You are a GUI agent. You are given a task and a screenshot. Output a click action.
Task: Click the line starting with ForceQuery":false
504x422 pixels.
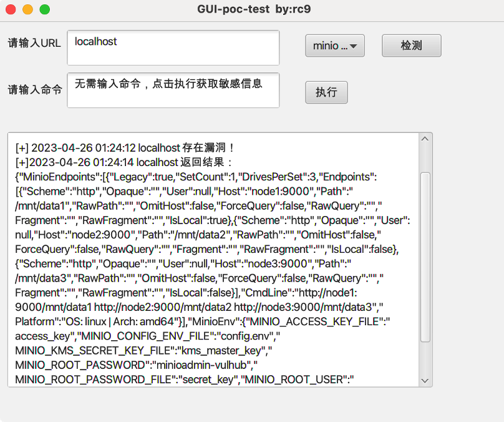[x=207, y=249]
